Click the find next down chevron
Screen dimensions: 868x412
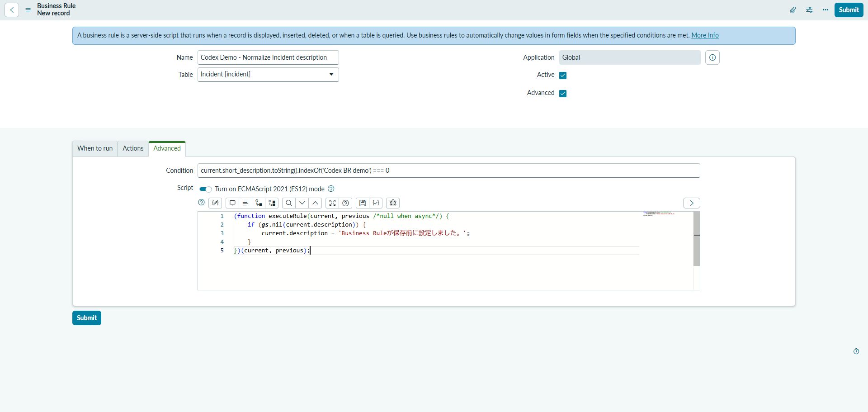coord(302,203)
